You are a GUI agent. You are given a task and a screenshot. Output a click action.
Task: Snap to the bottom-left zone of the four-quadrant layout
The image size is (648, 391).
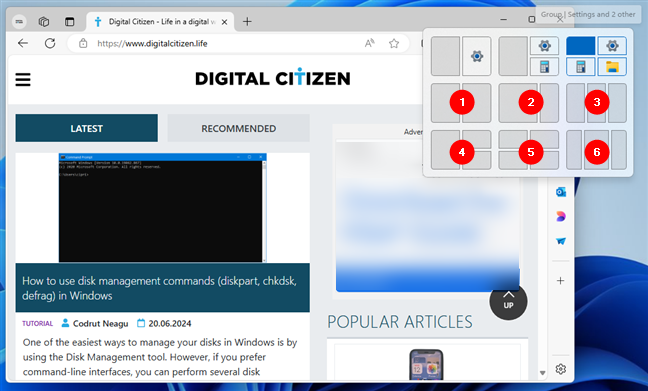(x=513, y=160)
